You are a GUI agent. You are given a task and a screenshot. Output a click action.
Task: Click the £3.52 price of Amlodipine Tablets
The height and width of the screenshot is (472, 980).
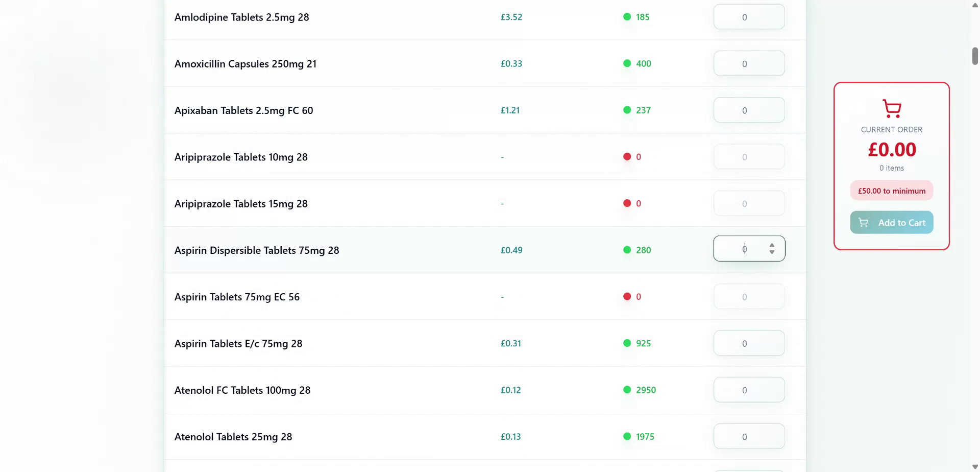[x=511, y=17]
